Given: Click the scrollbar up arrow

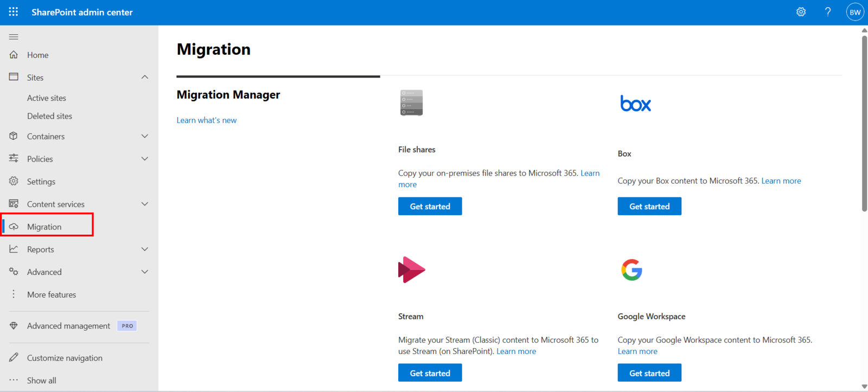Looking at the screenshot, I should [864, 30].
